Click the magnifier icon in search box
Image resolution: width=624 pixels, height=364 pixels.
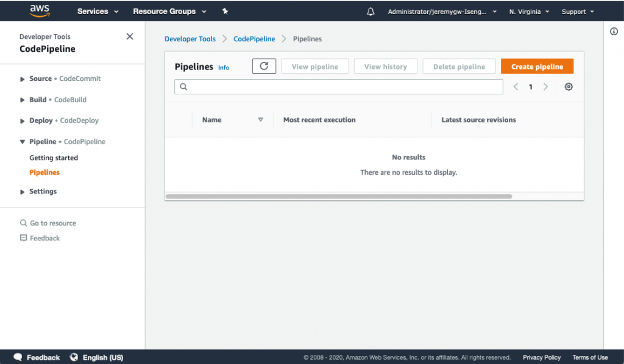[183, 86]
